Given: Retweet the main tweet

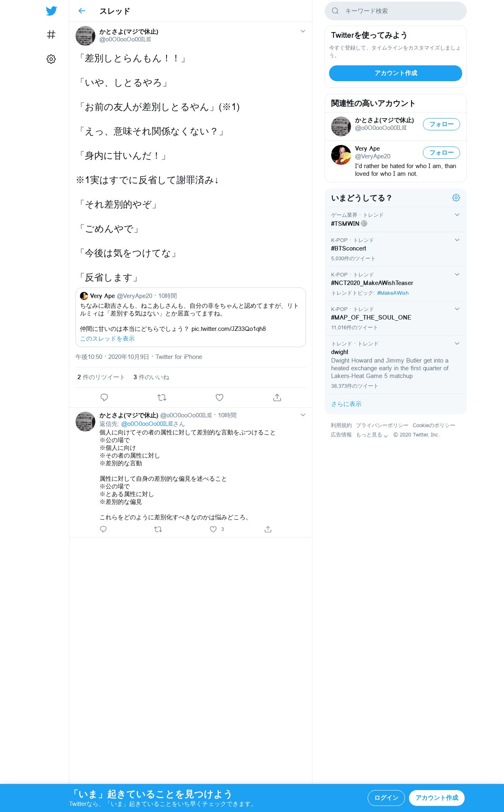Looking at the screenshot, I should 162,397.
